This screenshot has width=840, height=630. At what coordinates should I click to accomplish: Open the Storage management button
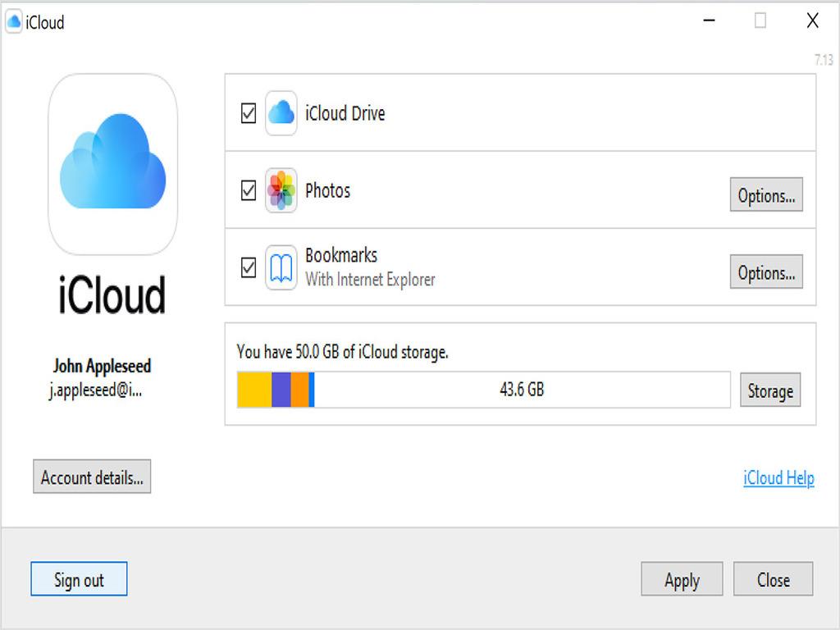[x=769, y=390]
